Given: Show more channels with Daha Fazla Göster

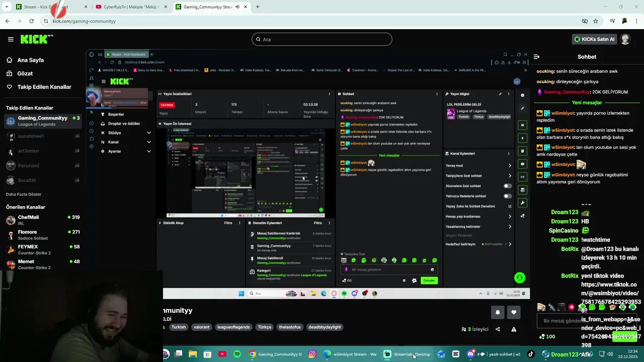Looking at the screenshot, I should [x=24, y=194].
